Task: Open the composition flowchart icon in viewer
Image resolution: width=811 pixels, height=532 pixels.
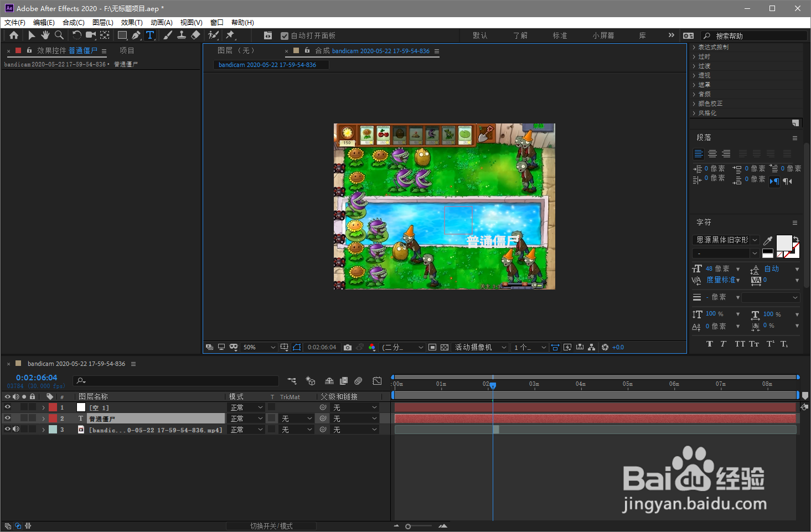Action: click(x=592, y=348)
